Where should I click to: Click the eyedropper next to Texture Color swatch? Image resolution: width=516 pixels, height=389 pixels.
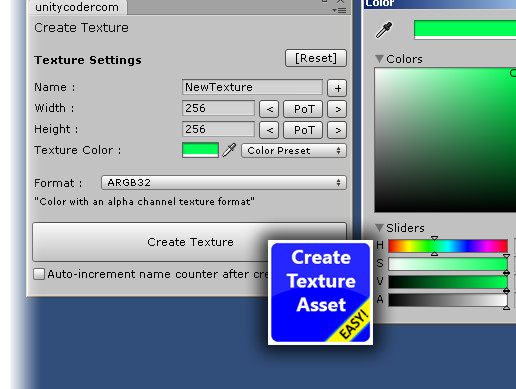coord(229,150)
